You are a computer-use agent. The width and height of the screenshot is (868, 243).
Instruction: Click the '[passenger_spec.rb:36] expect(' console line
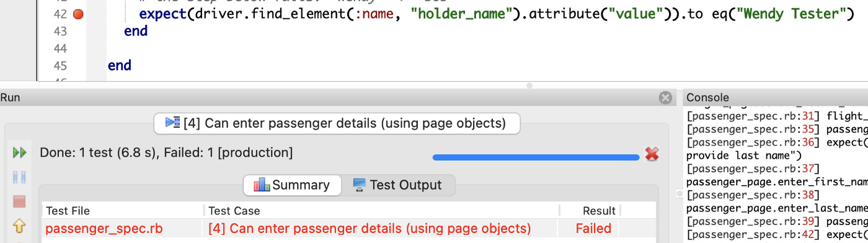pyautogui.click(x=777, y=142)
